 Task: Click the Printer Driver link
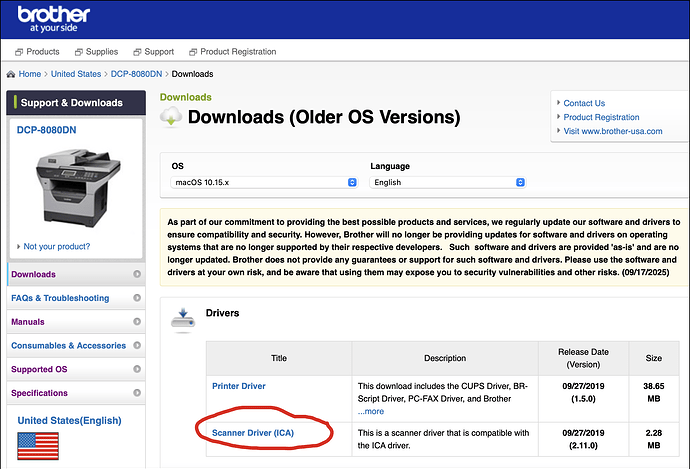[239, 386]
